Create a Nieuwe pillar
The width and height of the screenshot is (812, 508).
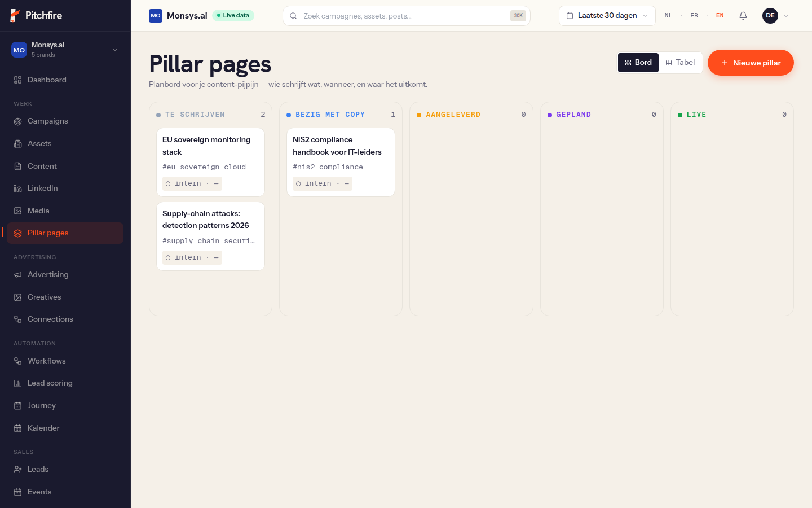(x=751, y=63)
